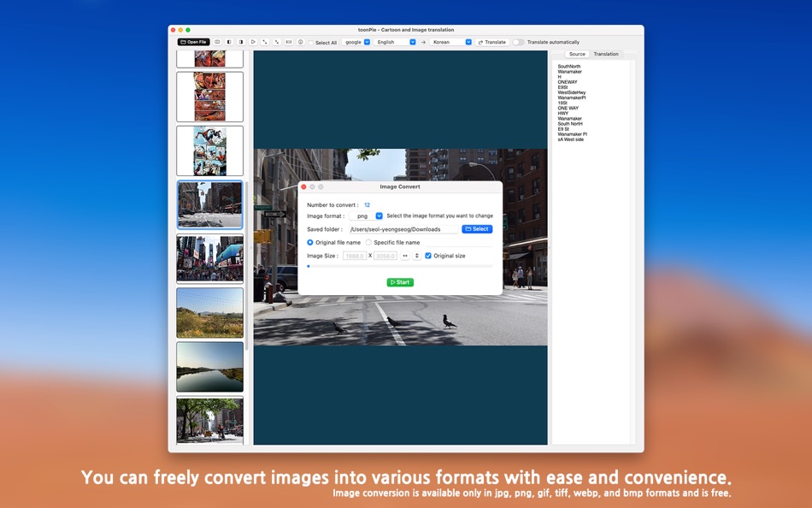The width and height of the screenshot is (812, 508).
Task: Click the 'SouthNorth' source text line
Action: click(x=568, y=67)
